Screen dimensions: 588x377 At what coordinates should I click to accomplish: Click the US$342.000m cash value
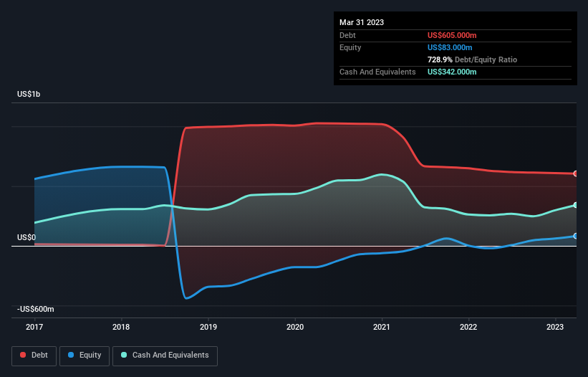(x=452, y=72)
